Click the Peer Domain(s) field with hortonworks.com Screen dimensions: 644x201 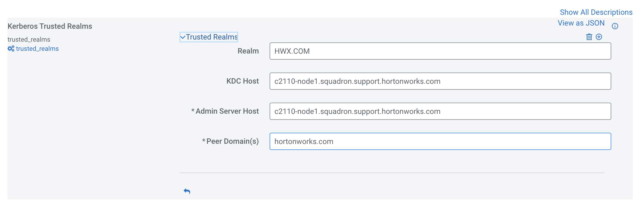pos(440,141)
